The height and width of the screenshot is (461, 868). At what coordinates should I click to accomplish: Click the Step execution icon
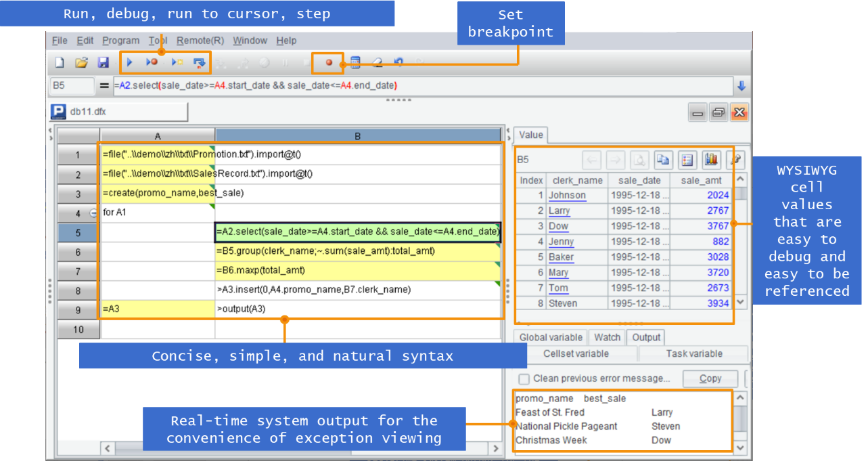198,62
